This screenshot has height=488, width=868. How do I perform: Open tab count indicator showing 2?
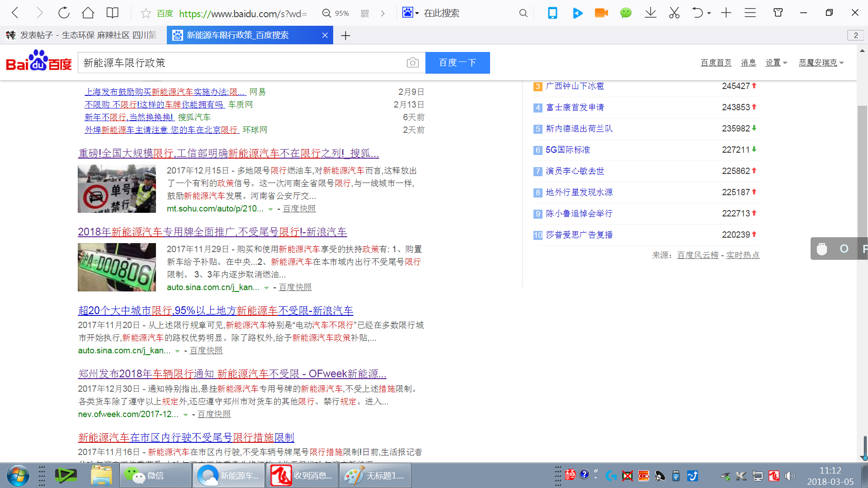click(855, 35)
